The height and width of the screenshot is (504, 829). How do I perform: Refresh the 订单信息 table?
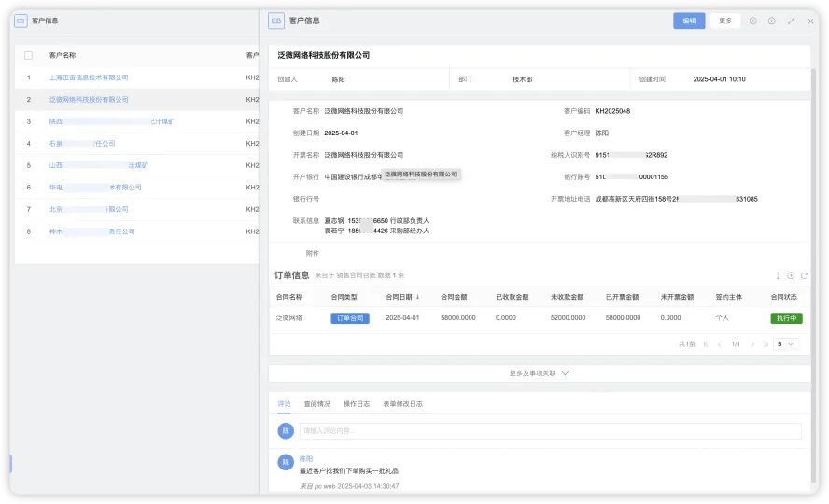coord(804,275)
